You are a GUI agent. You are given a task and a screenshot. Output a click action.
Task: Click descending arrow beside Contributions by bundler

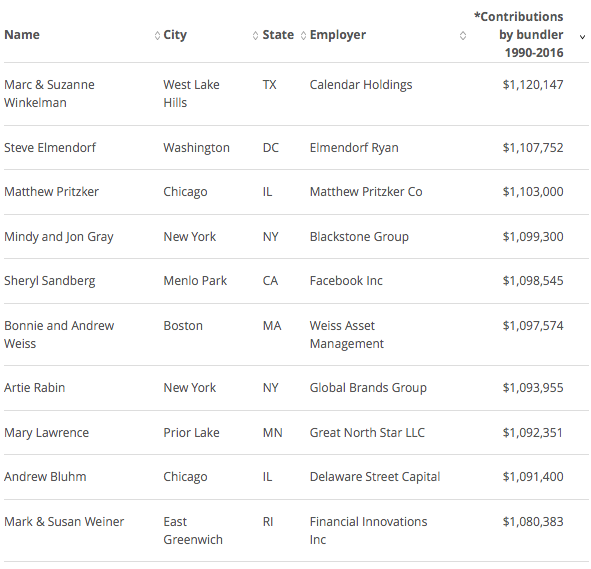[582, 37]
